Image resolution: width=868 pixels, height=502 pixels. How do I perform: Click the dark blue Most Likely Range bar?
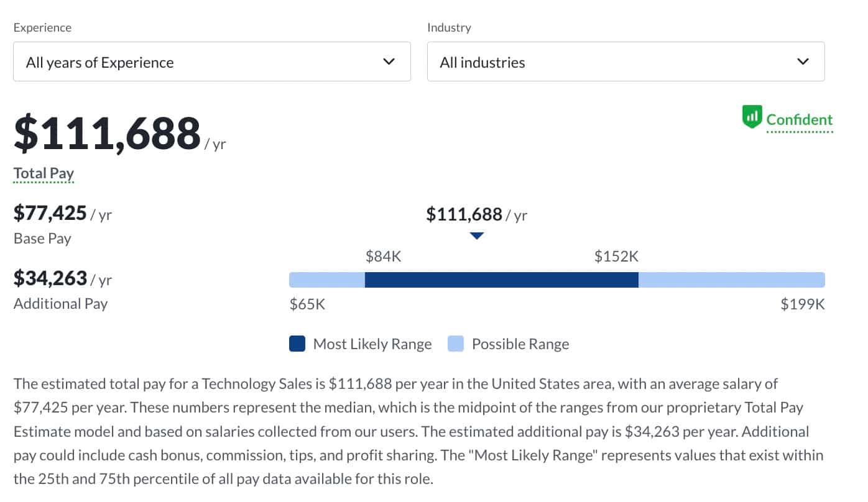501,280
